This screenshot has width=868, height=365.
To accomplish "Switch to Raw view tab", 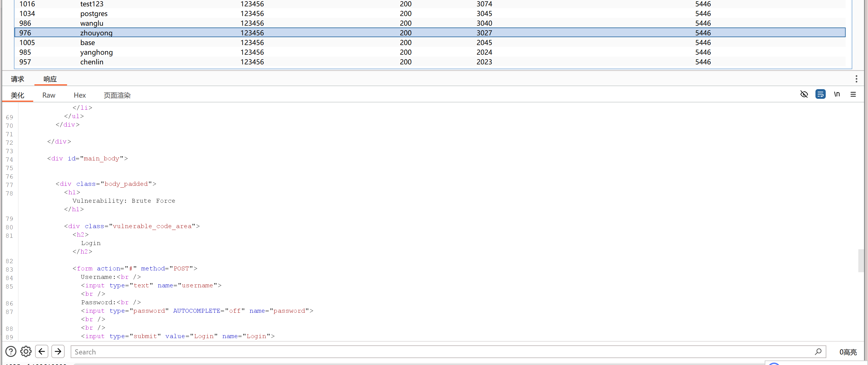I will (49, 95).
